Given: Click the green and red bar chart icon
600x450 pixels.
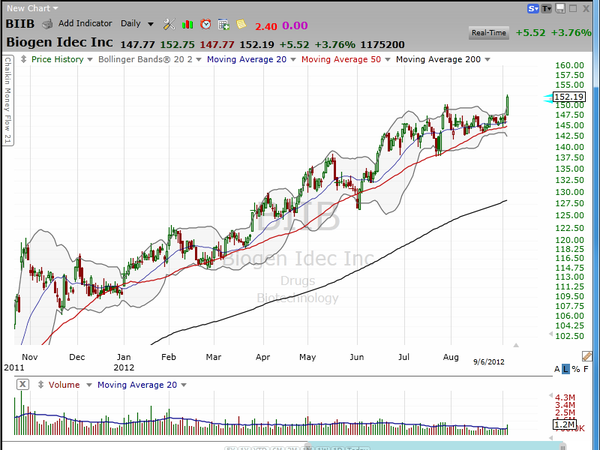Looking at the screenshot, I should 188,24.
